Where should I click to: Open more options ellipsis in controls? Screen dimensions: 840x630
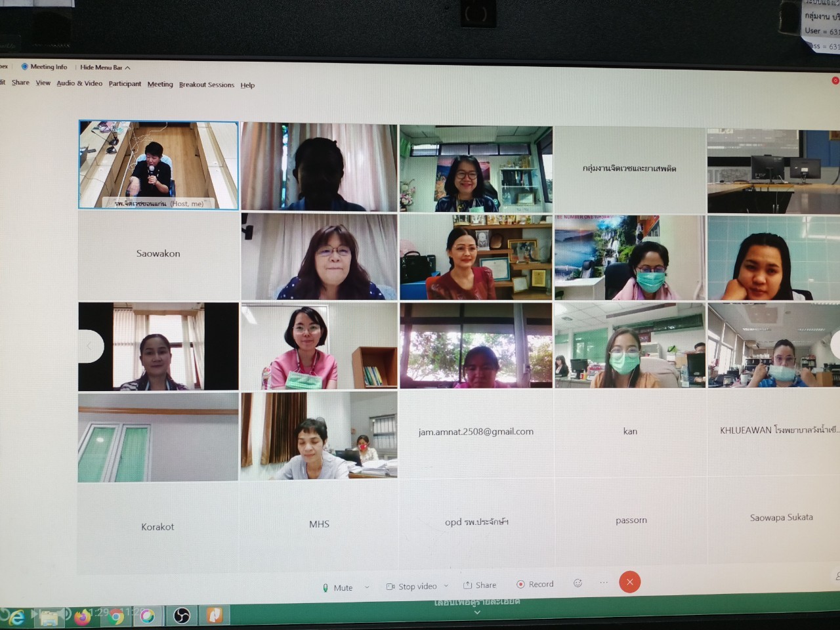604,582
